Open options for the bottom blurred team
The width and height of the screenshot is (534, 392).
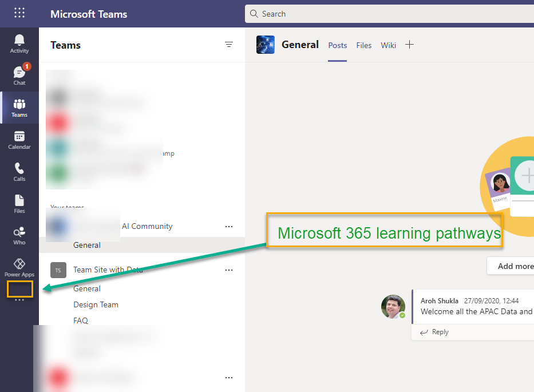[x=229, y=377]
